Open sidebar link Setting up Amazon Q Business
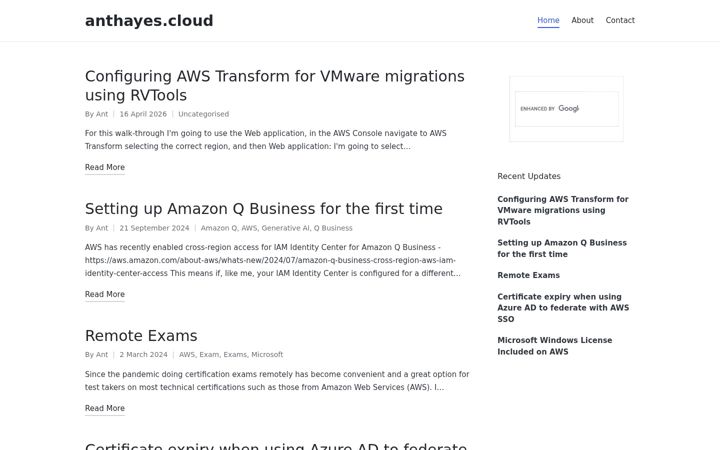This screenshot has height=450, width=720. click(562, 248)
